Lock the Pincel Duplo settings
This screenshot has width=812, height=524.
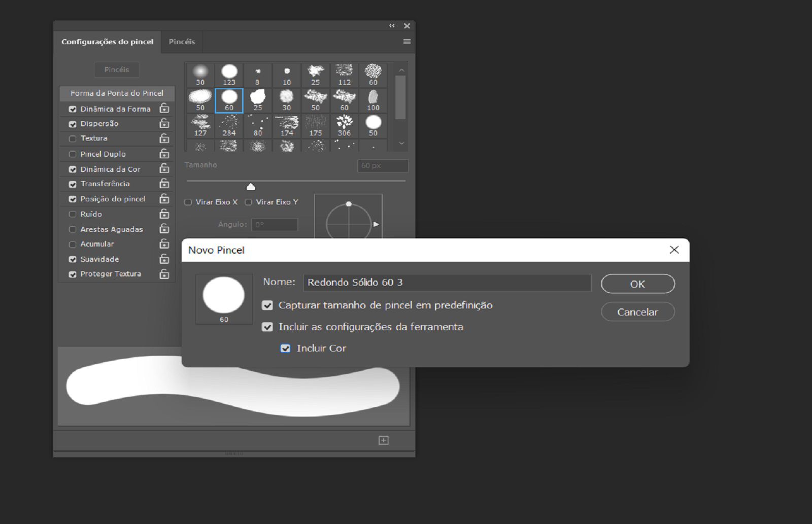pos(164,153)
